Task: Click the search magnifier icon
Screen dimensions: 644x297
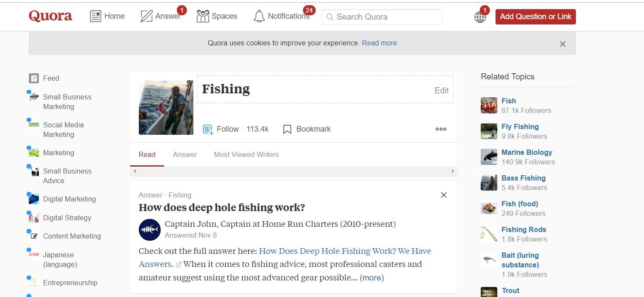Action: pyautogui.click(x=330, y=17)
